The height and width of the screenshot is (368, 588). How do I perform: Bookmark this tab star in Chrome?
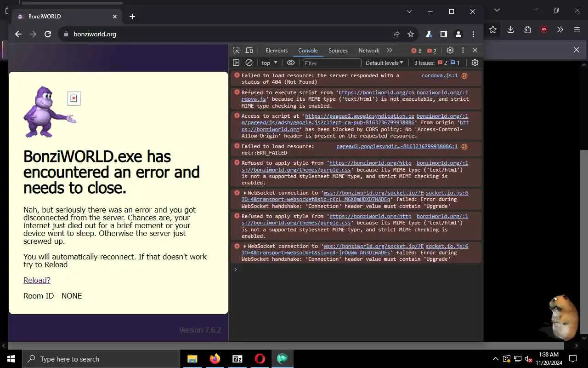point(411,34)
